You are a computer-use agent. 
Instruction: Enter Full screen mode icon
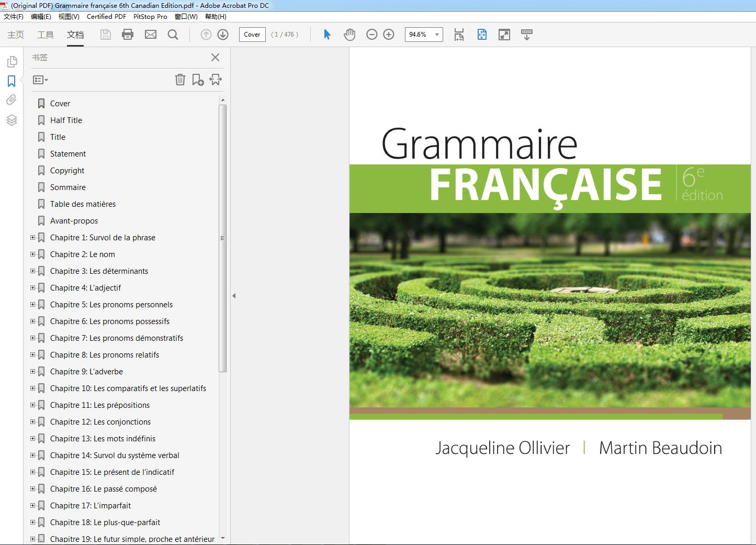tap(504, 35)
